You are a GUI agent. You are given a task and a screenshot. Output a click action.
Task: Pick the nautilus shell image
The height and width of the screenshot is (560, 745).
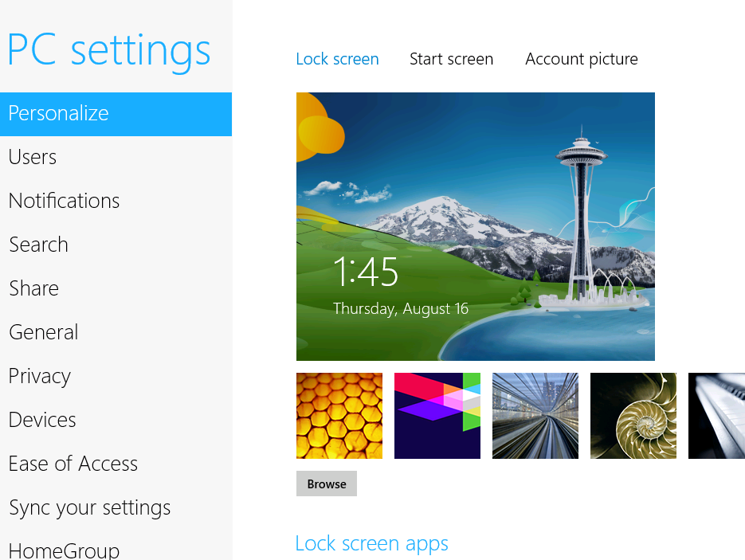633,416
